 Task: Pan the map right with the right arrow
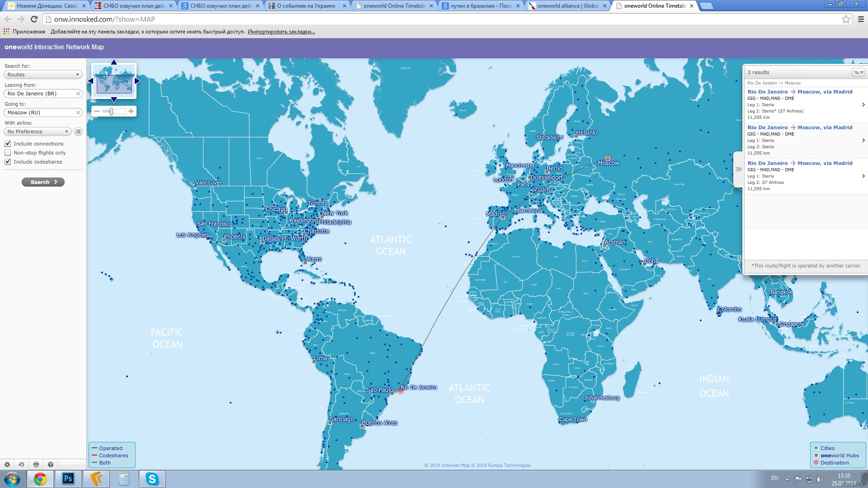pyautogui.click(x=137, y=81)
